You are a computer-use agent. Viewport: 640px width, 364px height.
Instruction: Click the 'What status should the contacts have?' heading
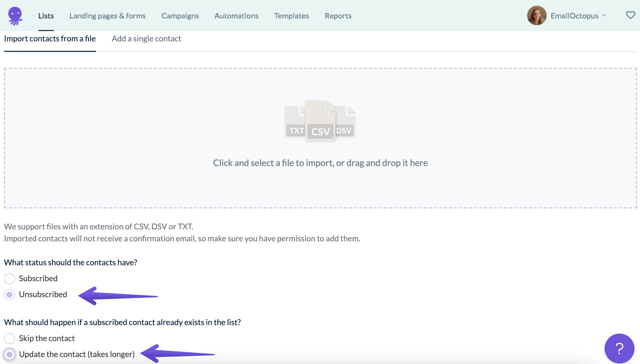pos(71,263)
